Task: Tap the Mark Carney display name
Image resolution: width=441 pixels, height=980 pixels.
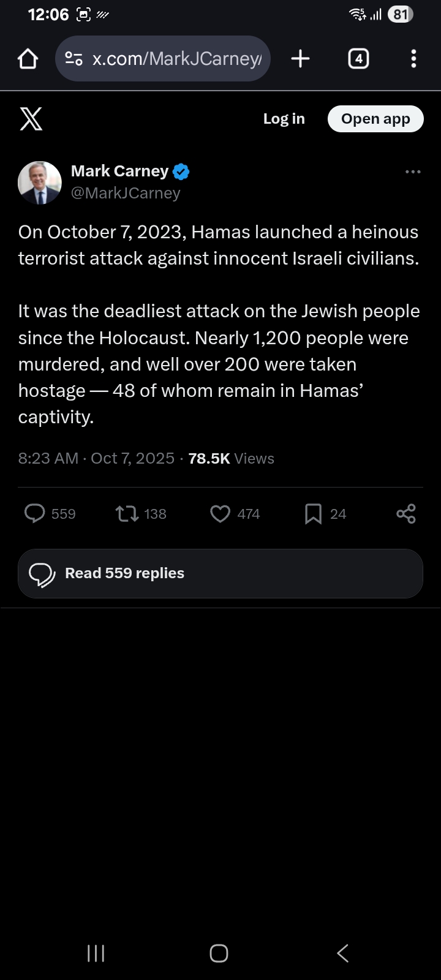Action: pyautogui.click(x=120, y=171)
